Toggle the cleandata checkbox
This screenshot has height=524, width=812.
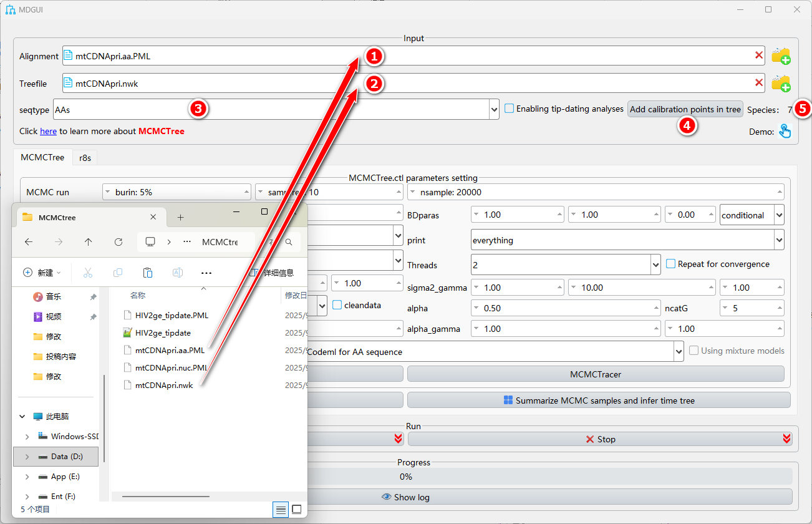coord(337,305)
